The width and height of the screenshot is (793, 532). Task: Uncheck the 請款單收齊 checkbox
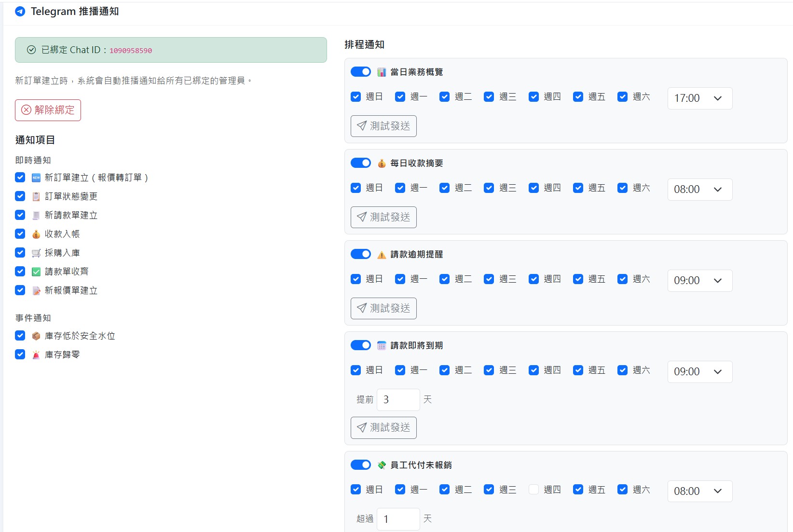20,271
